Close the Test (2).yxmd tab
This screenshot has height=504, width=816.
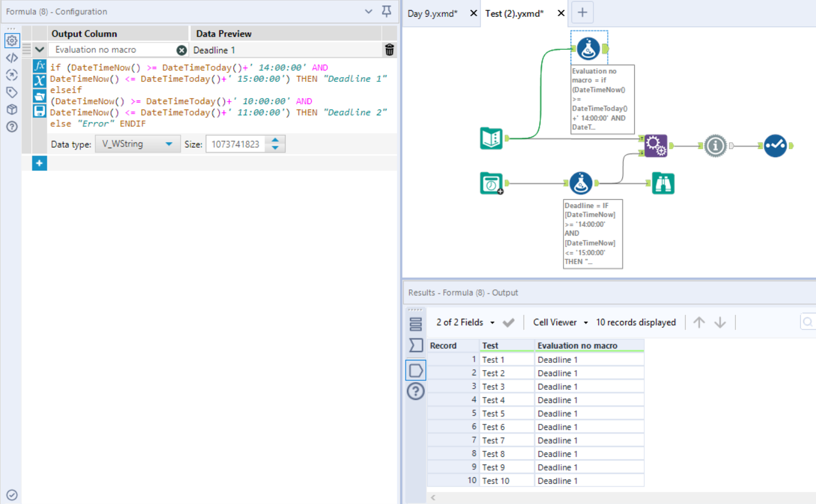[x=561, y=13]
